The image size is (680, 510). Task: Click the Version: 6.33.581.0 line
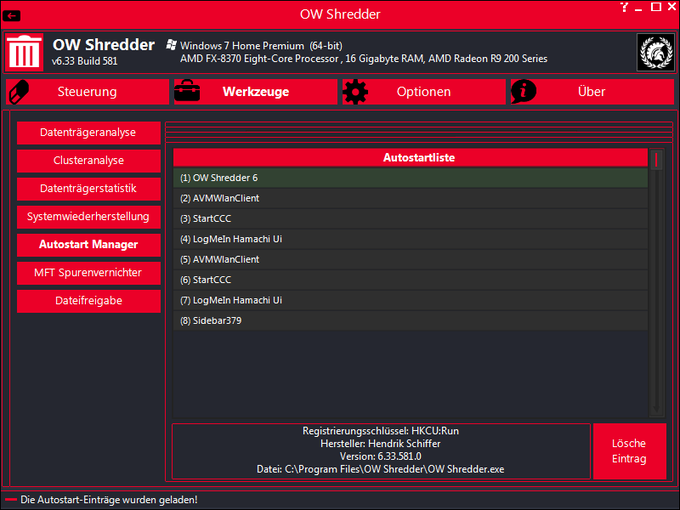[x=380, y=456]
